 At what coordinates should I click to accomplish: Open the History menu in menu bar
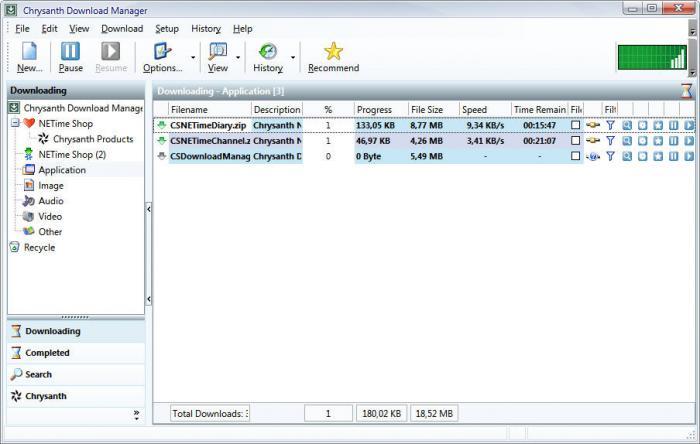click(x=206, y=29)
